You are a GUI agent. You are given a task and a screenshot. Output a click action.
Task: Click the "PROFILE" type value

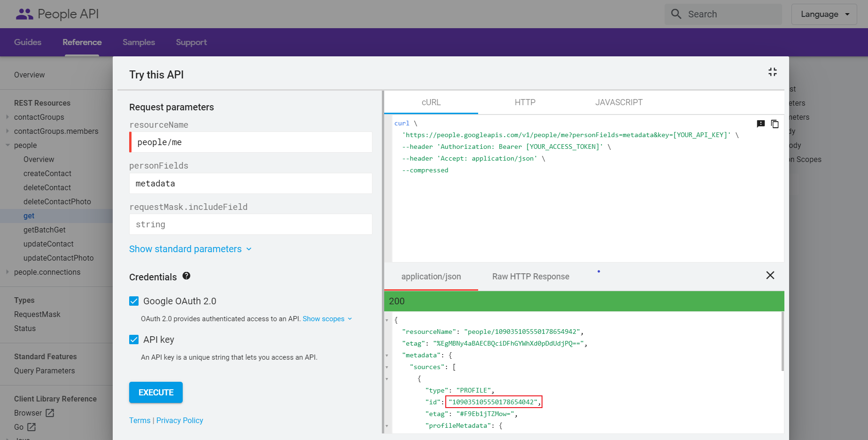[473, 391]
